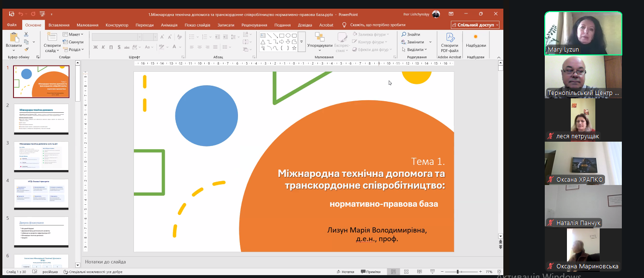
Task: Open the Add-ins (Надбудови) icon
Action: 475,38
